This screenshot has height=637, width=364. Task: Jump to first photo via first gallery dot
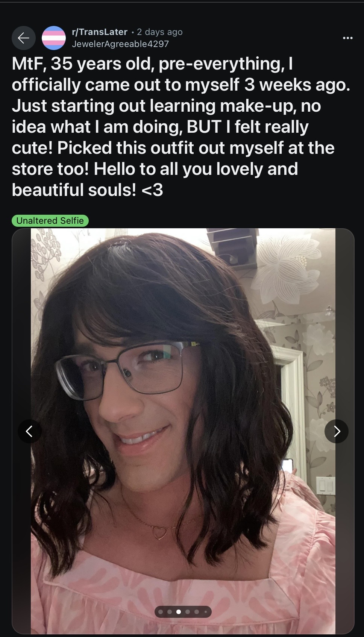pyautogui.click(x=161, y=612)
